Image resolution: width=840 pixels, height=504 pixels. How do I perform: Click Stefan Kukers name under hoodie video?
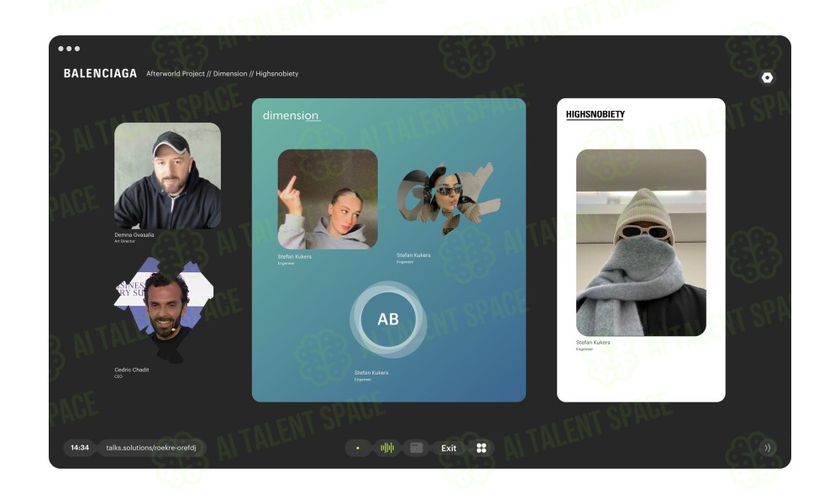(x=294, y=256)
